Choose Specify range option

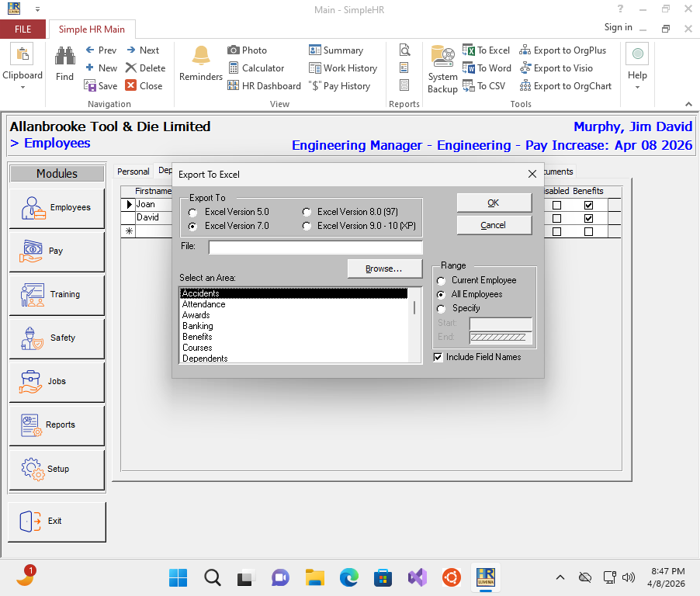tap(441, 309)
